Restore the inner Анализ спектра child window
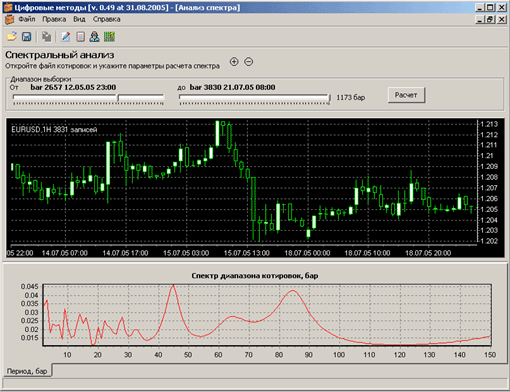Screen dimensions: 510x392 pyautogui.click(x=490, y=19)
